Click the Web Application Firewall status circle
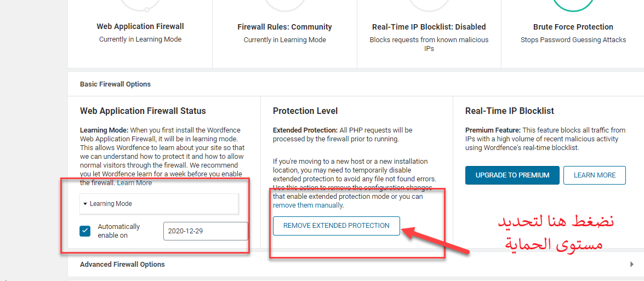This screenshot has width=644, height=281. tap(140, 5)
